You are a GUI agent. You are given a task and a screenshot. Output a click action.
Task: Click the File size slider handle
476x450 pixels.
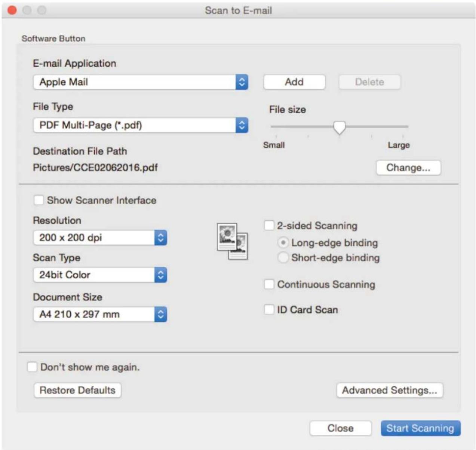[x=339, y=127]
